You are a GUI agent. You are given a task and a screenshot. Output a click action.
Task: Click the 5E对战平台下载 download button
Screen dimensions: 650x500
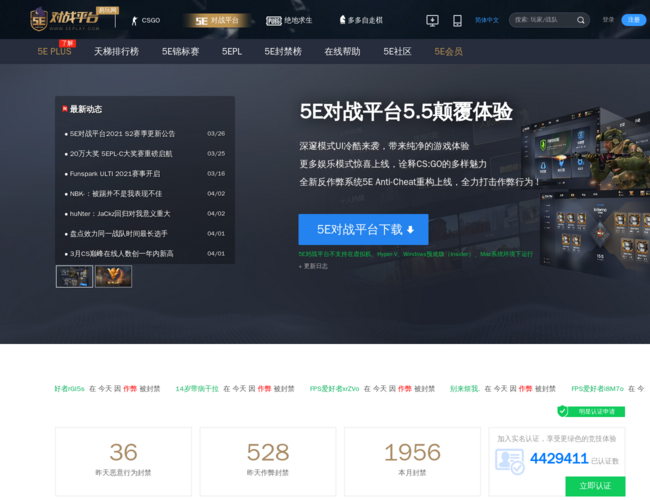pyautogui.click(x=364, y=229)
